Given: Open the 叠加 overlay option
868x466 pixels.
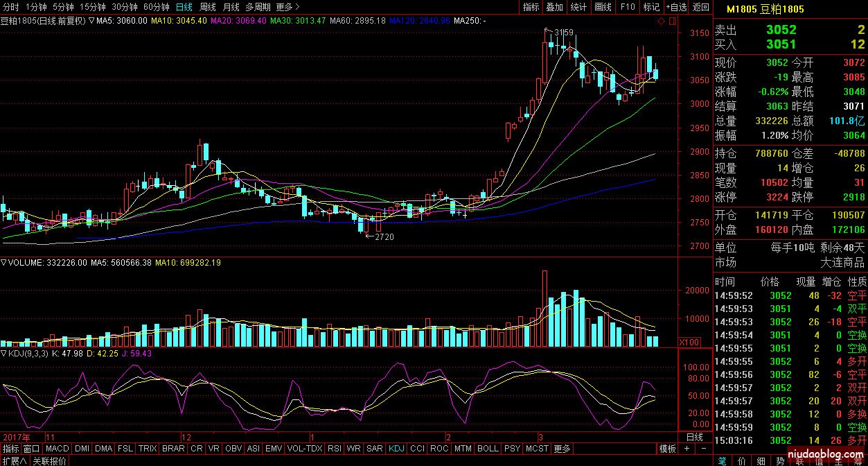Looking at the screenshot, I should click(x=554, y=7).
